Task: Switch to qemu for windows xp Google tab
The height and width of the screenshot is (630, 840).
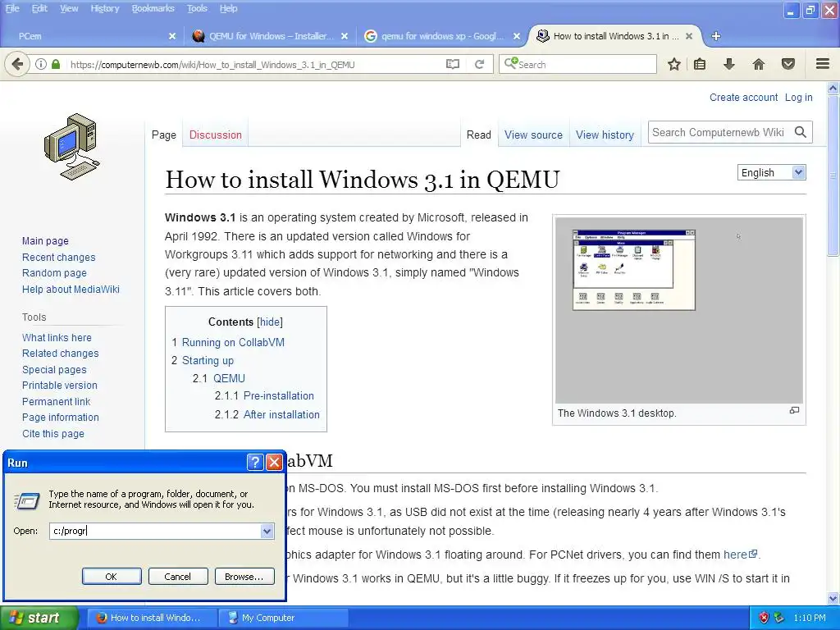Action: [442, 36]
